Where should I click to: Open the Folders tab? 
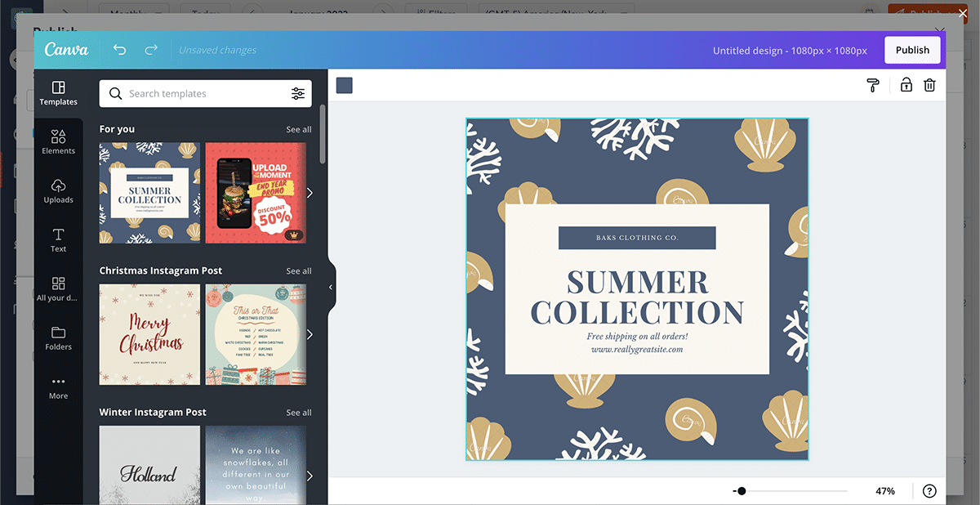[x=58, y=337]
